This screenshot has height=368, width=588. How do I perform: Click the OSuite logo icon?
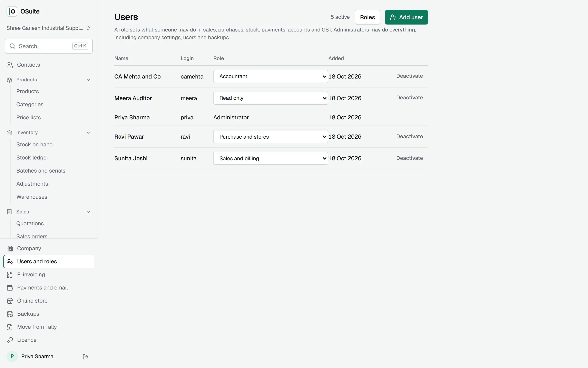pyautogui.click(x=12, y=11)
